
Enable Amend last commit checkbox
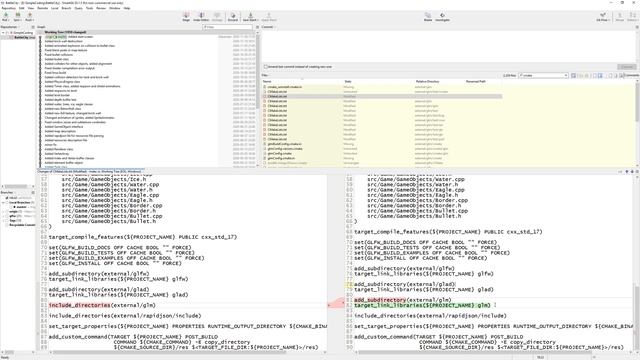(x=266, y=67)
